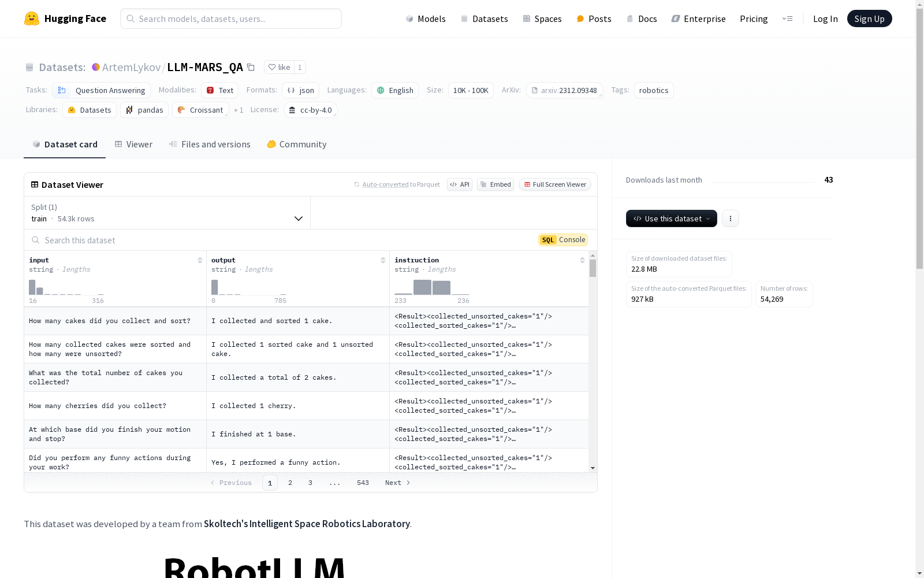This screenshot has height=578, width=924.
Task: Open the API button in Dataset Viewer
Action: [x=460, y=184]
